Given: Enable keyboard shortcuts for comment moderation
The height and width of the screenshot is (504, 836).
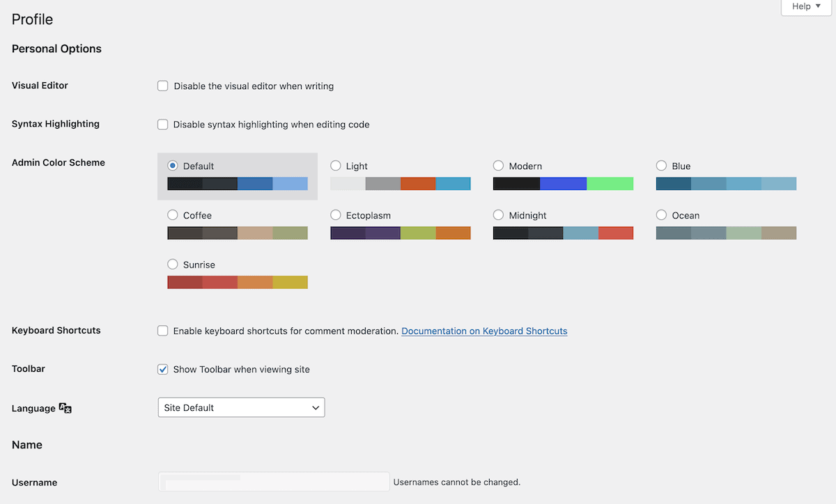Looking at the screenshot, I should coord(162,331).
